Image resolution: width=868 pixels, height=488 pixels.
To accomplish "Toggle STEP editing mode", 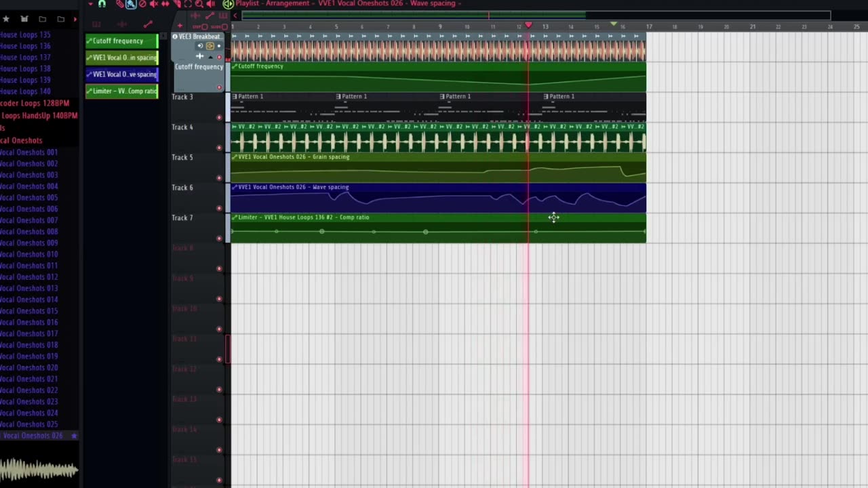I will (x=200, y=27).
